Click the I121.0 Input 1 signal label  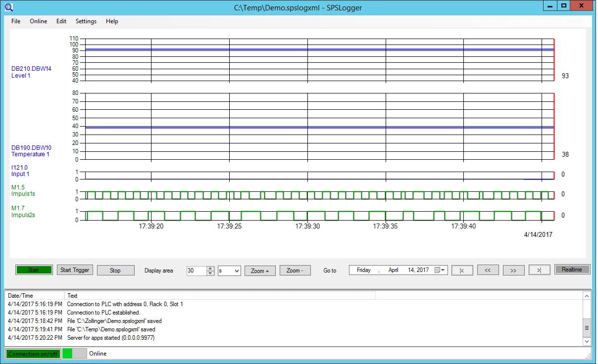20,171
